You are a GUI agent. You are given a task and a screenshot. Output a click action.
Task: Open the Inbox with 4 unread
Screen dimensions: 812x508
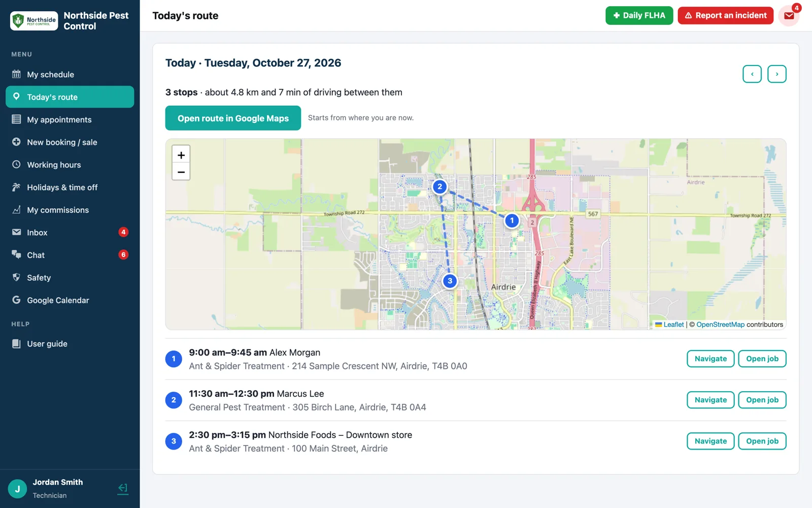pos(70,233)
